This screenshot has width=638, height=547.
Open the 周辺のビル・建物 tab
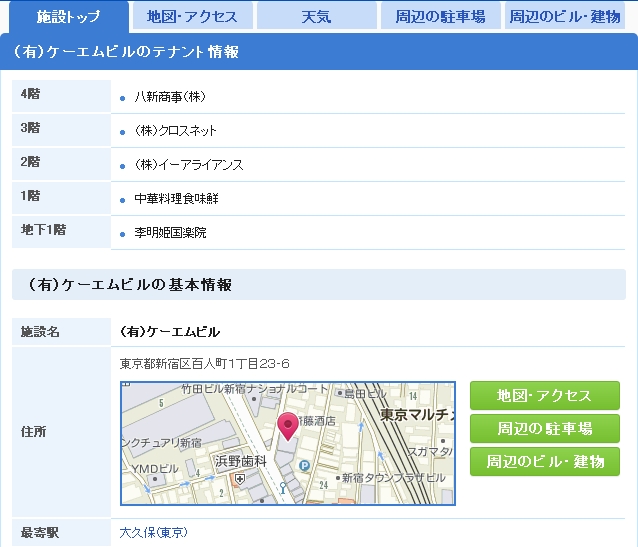(565, 17)
